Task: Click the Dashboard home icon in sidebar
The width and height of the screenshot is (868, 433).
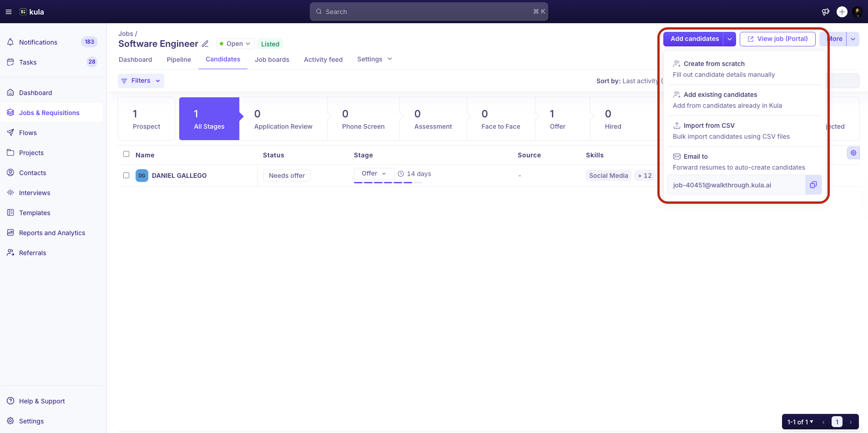Action: coord(10,92)
